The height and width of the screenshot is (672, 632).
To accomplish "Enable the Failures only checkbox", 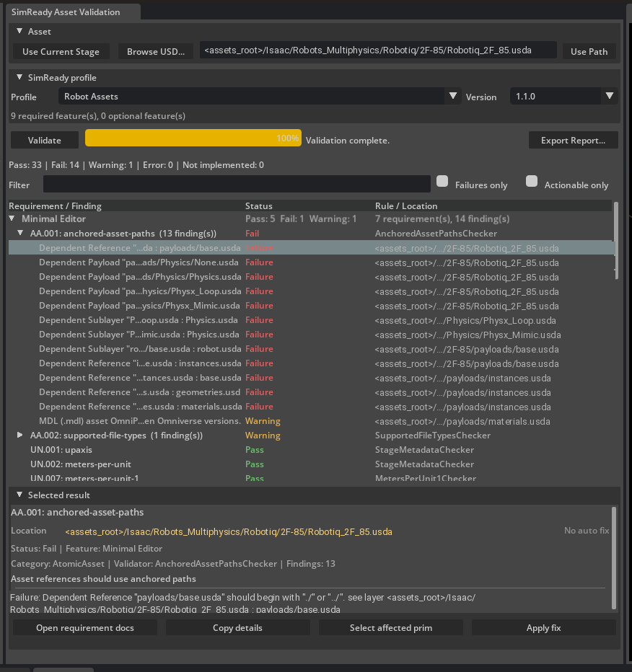I will (x=442, y=181).
